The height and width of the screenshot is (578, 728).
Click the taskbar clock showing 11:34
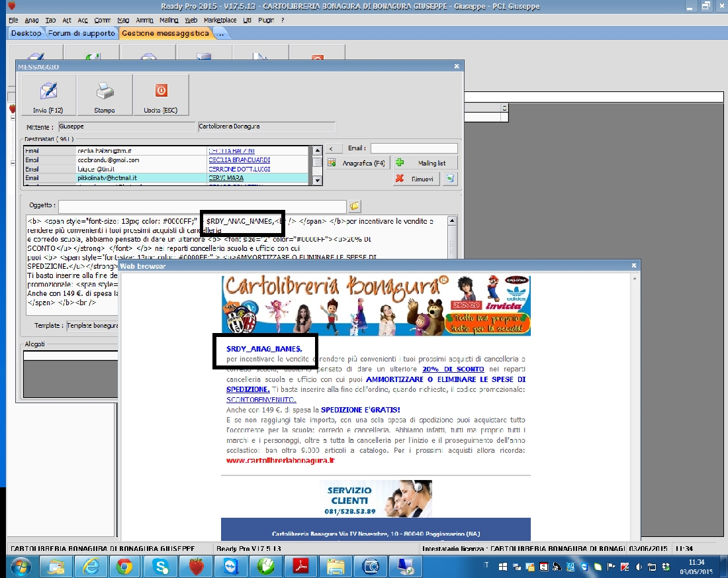696,562
